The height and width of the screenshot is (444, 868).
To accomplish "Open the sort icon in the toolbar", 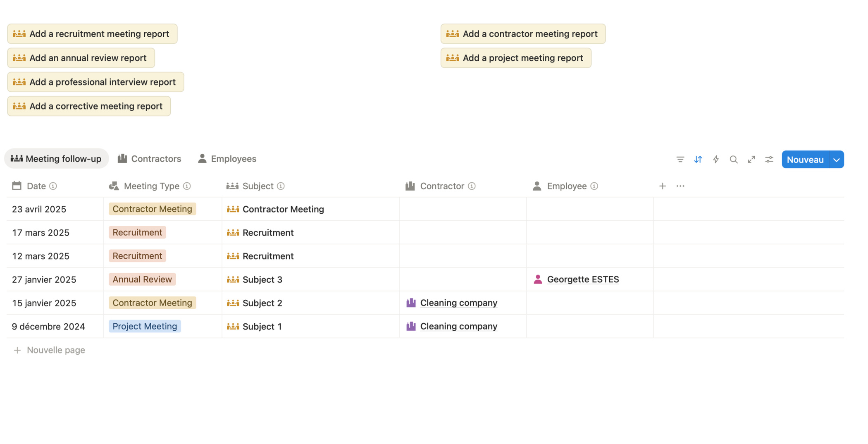I will coord(698,159).
